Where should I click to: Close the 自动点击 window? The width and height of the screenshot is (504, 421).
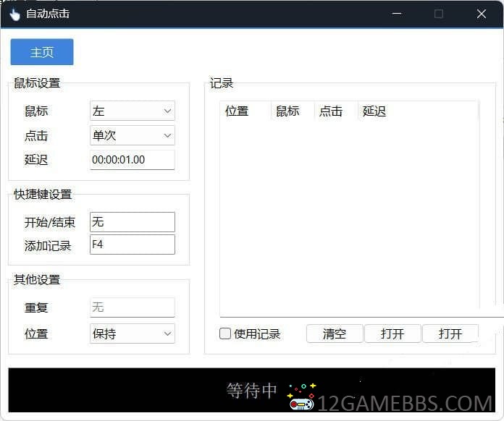click(x=482, y=14)
